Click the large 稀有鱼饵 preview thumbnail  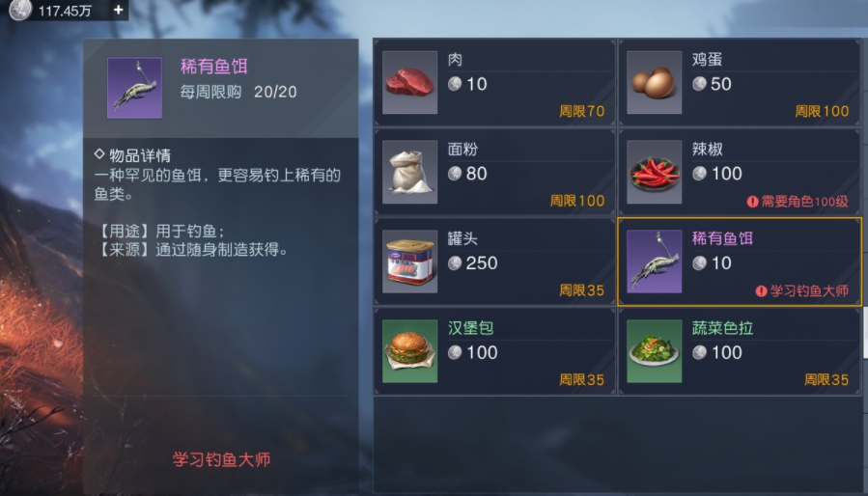(134, 88)
